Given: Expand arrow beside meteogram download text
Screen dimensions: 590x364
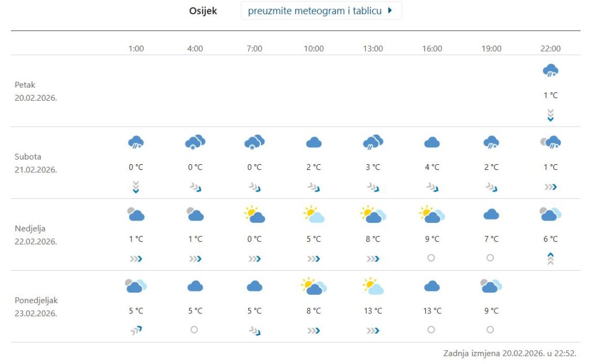Looking at the screenshot, I should pos(391,11).
